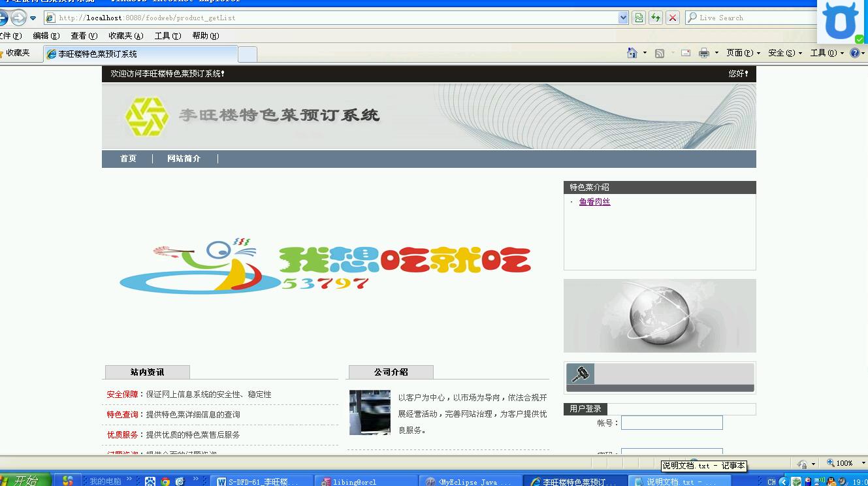
Task: Open the 页面(P) command bar menu
Action: (743, 53)
